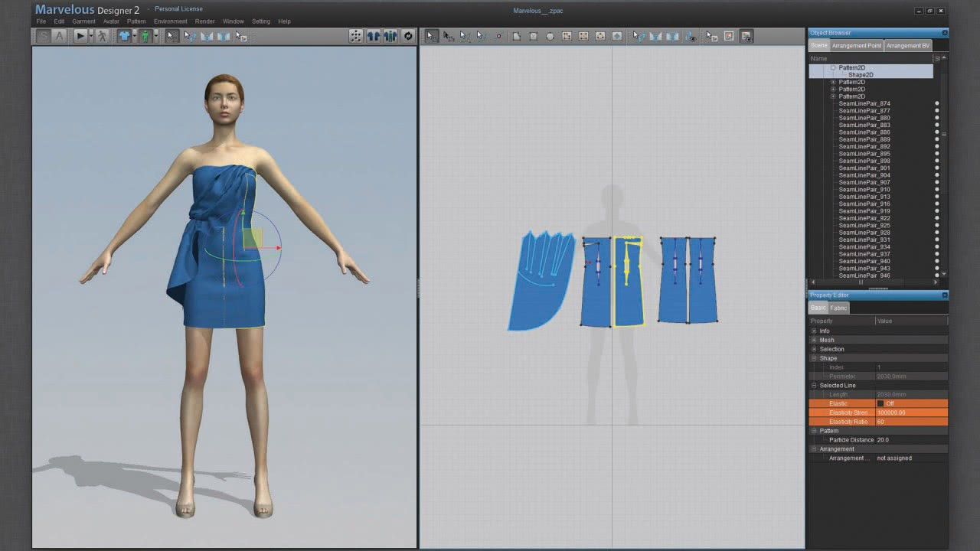This screenshot has width=980, height=551.
Task: Expand the Mesh property group
Action: [x=814, y=340]
